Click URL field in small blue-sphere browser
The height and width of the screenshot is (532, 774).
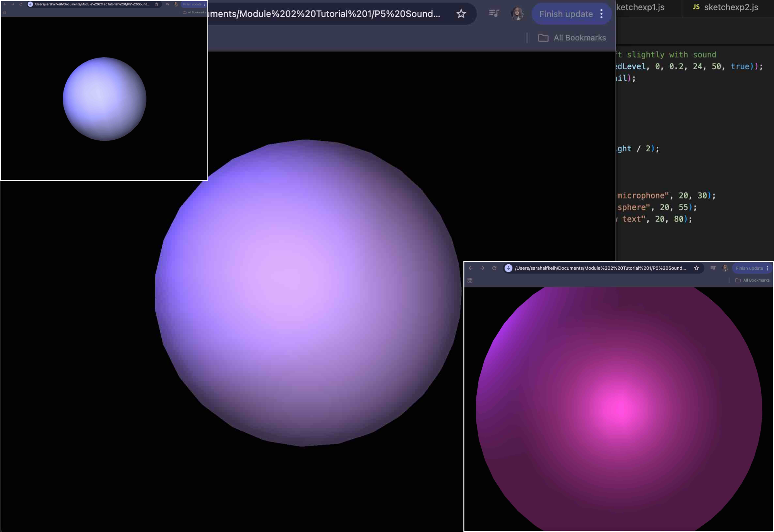92,4
